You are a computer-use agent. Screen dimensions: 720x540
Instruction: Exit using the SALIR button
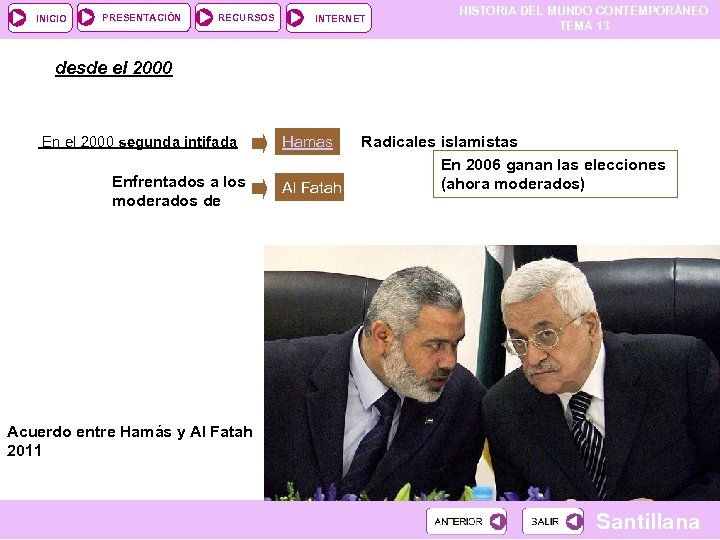pos(553,521)
